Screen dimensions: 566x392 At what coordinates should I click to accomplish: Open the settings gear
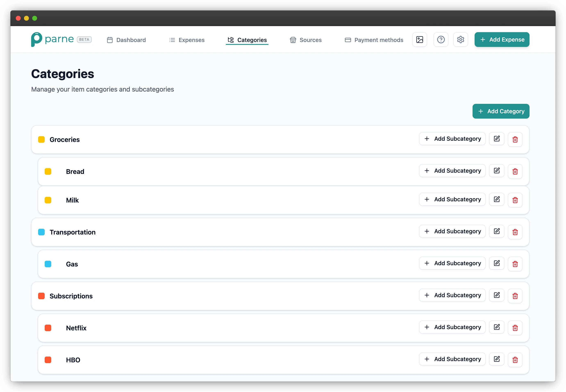tap(460, 40)
